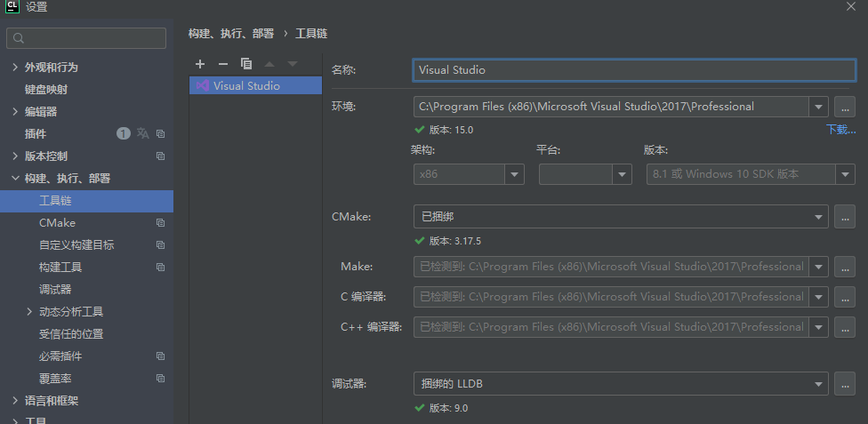Select 工具链 in the settings tree
Image resolution: width=868 pixels, height=424 pixels.
(86, 201)
